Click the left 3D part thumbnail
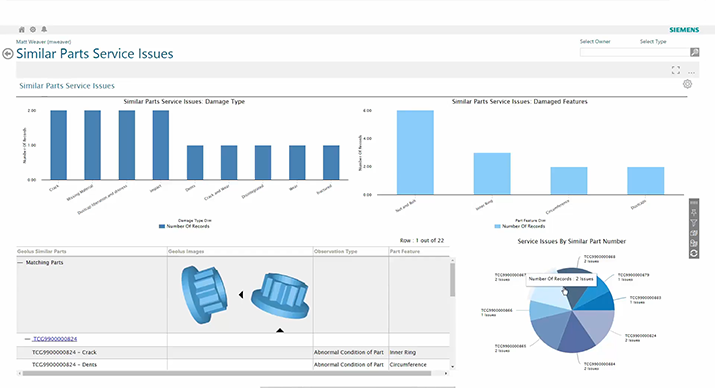This screenshot has height=388, width=715. pos(204,295)
